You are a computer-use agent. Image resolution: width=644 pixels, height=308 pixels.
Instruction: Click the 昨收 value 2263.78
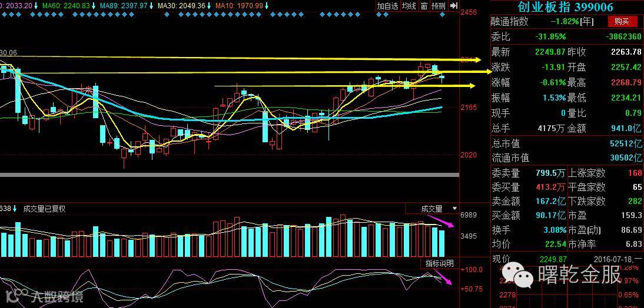coord(626,52)
